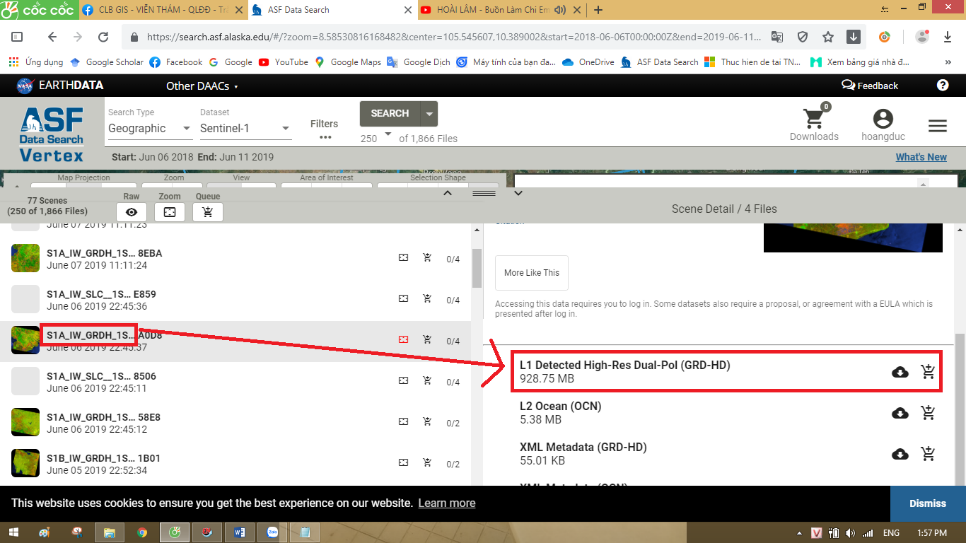
Task: Open Other DAACs dropdown menu
Action: click(x=201, y=86)
